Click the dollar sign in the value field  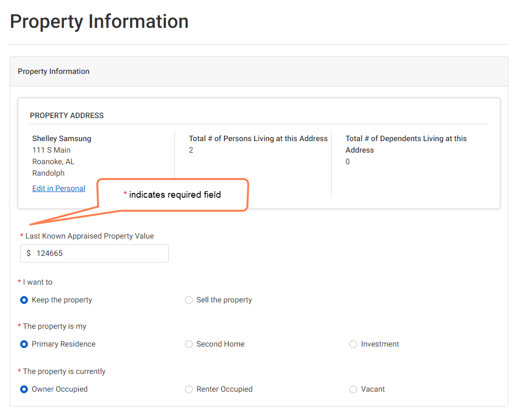[x=28, y=253]
